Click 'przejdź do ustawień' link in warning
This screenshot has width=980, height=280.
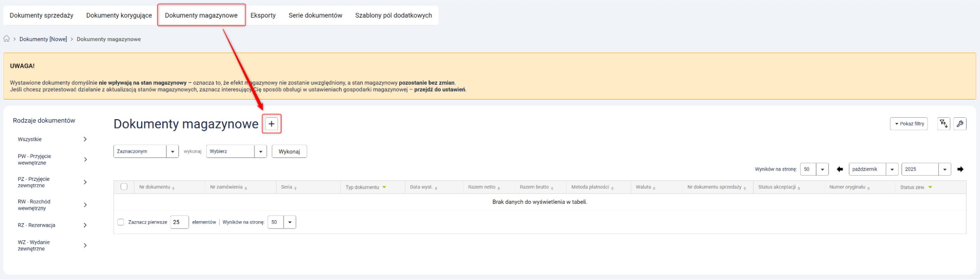click(439, 90)
